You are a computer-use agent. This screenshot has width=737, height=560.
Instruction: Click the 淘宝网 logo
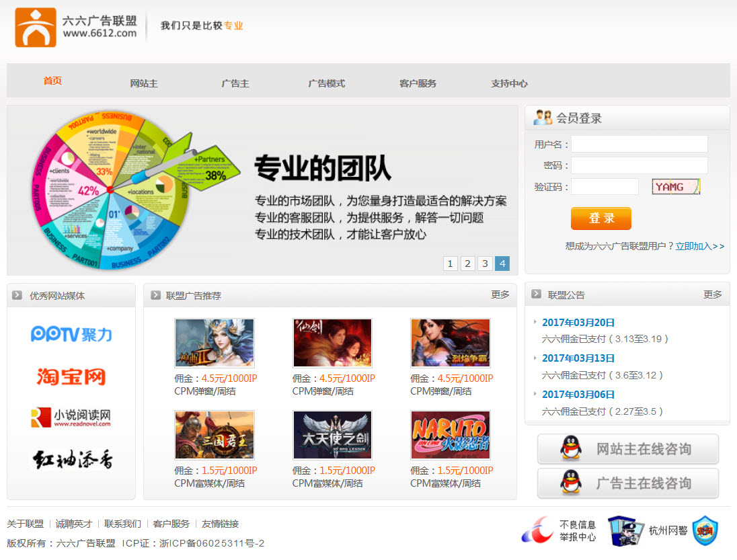point(71,376)
